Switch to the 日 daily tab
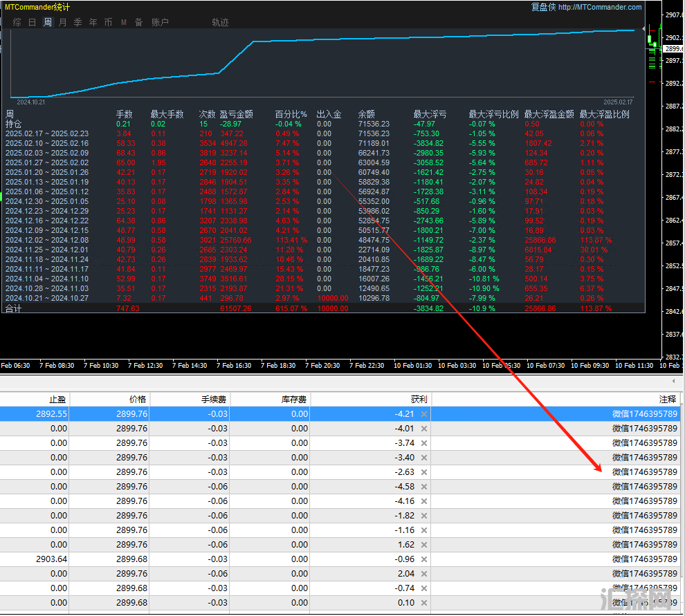 pyautogui.click(x=33, y=22)
